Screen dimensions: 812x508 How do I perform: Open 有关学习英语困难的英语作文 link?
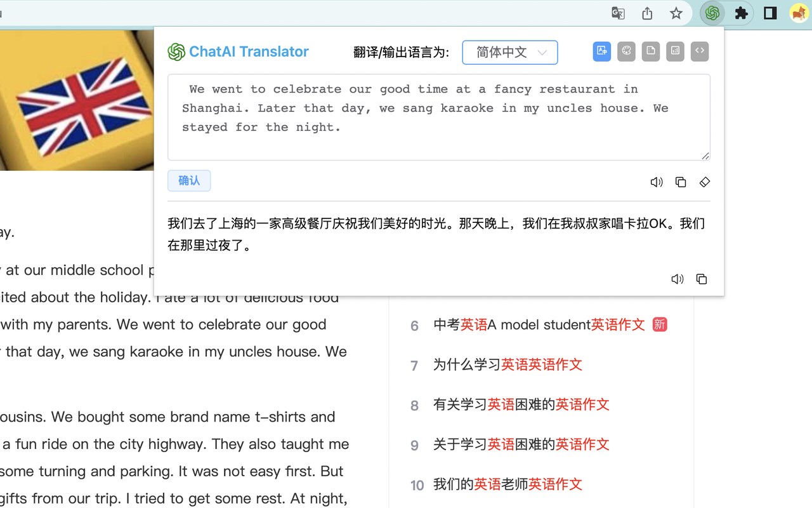[x=521, y=404]
